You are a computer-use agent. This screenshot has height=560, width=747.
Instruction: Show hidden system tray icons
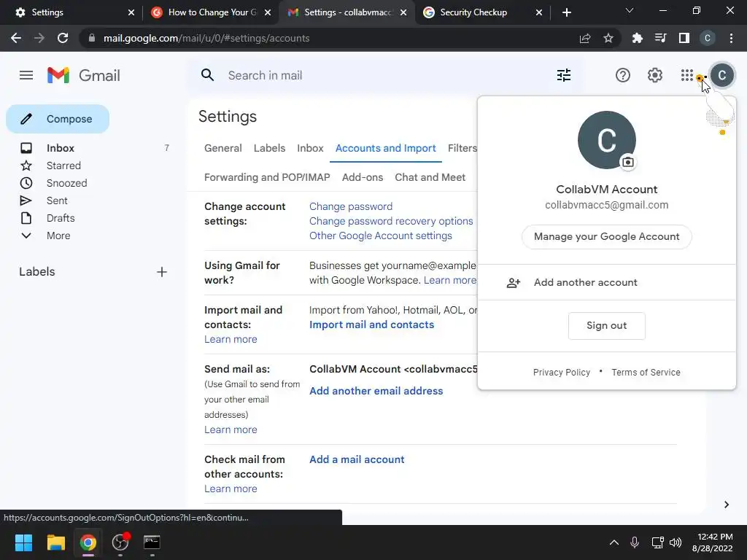pyautogui.click(x=614, y=542)
